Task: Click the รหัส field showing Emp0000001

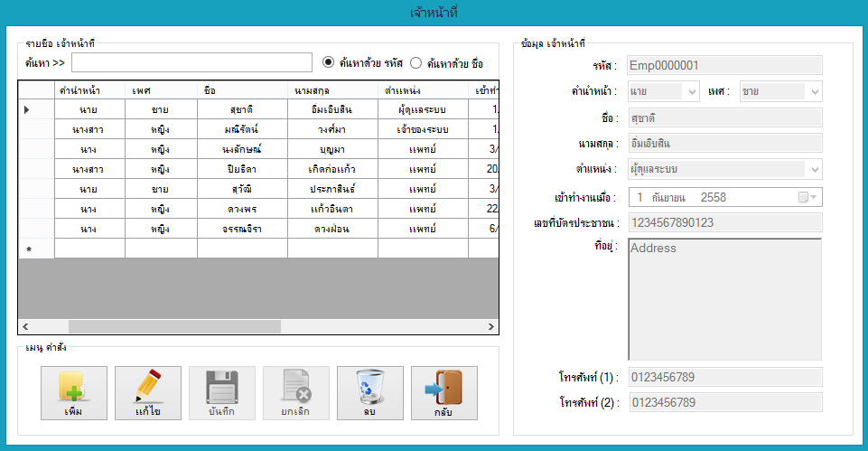Action: [x=725, y=65]
